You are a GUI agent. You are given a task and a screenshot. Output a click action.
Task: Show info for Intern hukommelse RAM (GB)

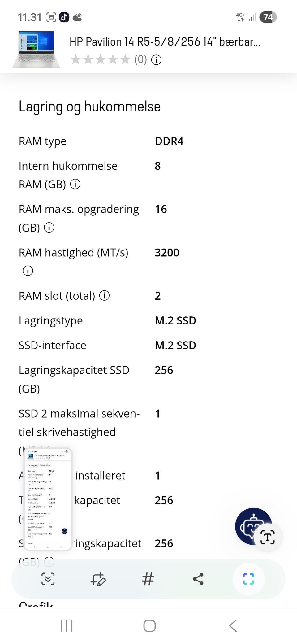[75, 184]
